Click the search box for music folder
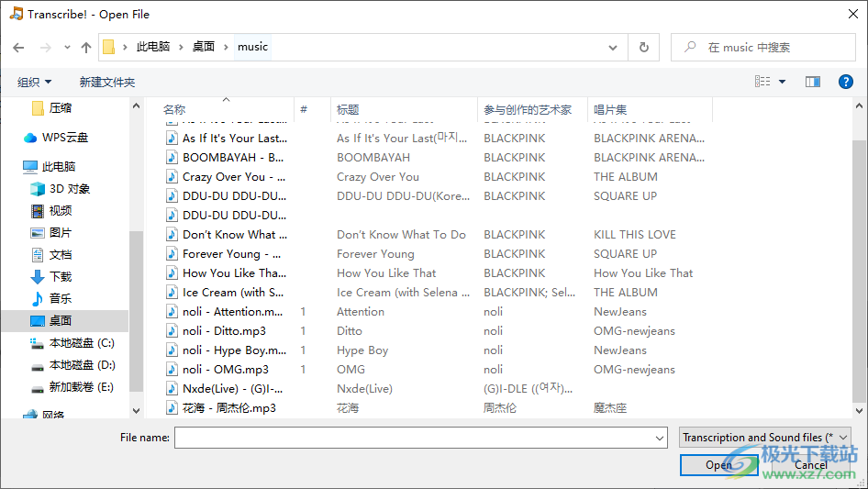Viewport: 868px width, 489px height. pos(762,48)
